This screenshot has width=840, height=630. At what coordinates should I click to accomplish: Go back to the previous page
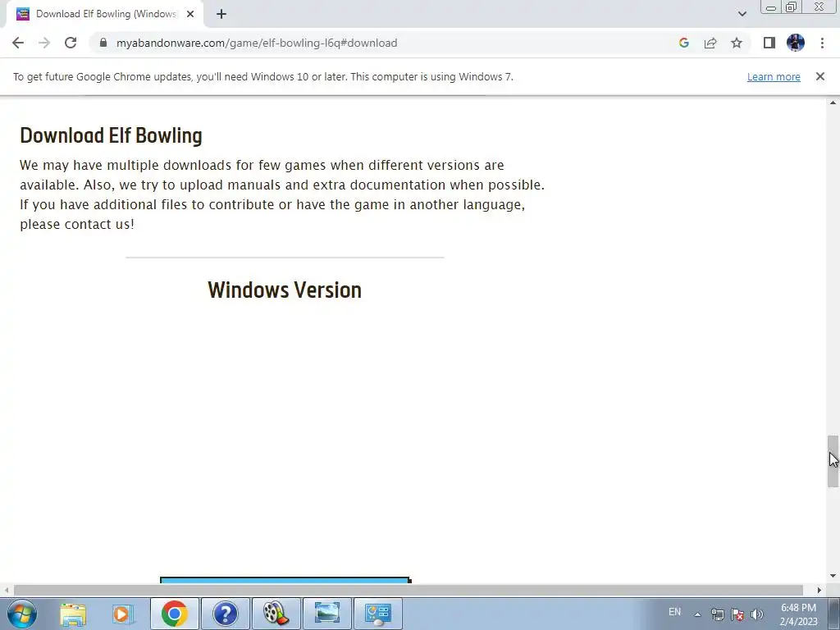tap(18, 43)
